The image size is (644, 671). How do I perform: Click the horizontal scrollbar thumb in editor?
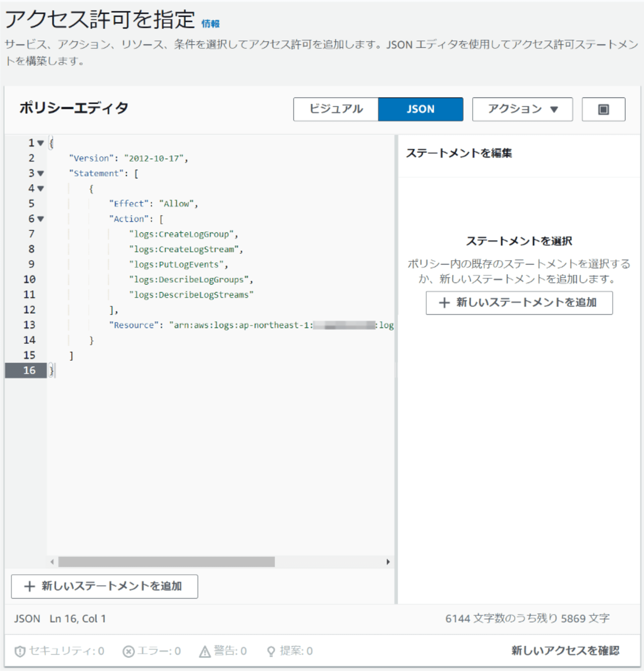tap(166, 562)
